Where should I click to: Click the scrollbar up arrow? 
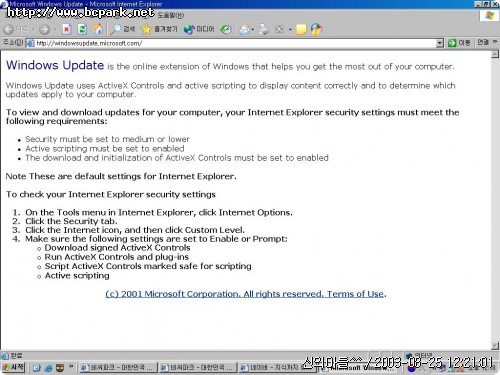495,54
